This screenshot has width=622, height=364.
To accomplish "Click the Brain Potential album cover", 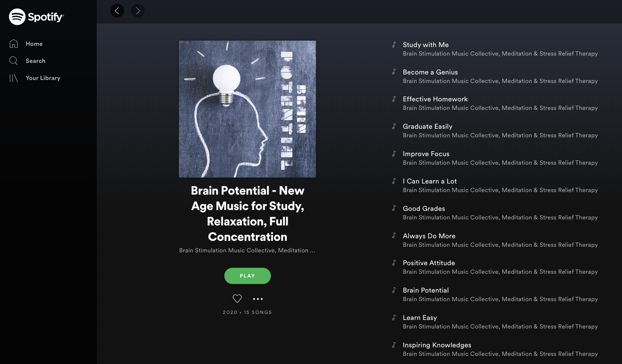I will [x=247, y=109].
